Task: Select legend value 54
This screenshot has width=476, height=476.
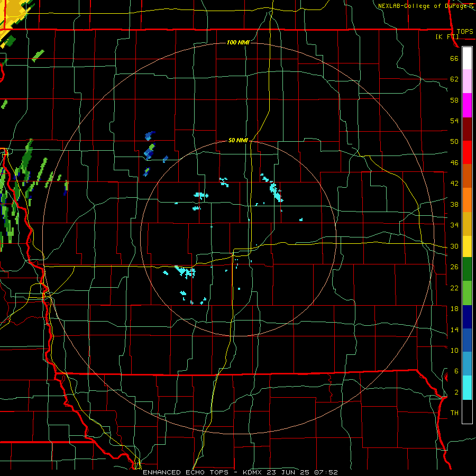Action: [x=454, y=121]
